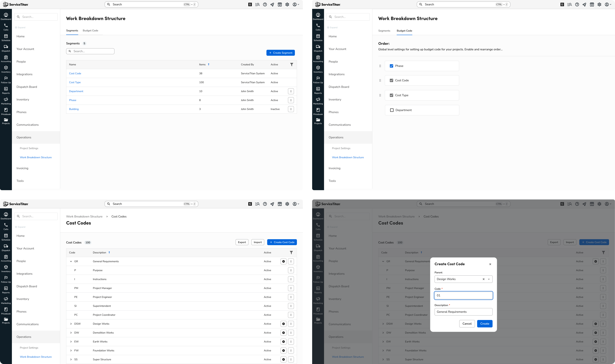Viewport: 615px width, 364px height.
Task: Grab the drag handle beside Cost Code checkbox
Action: click(x=380, y=80)
